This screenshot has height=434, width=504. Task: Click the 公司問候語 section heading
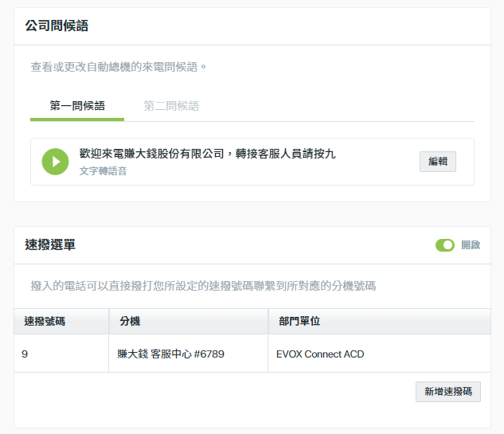click(57, 25)
